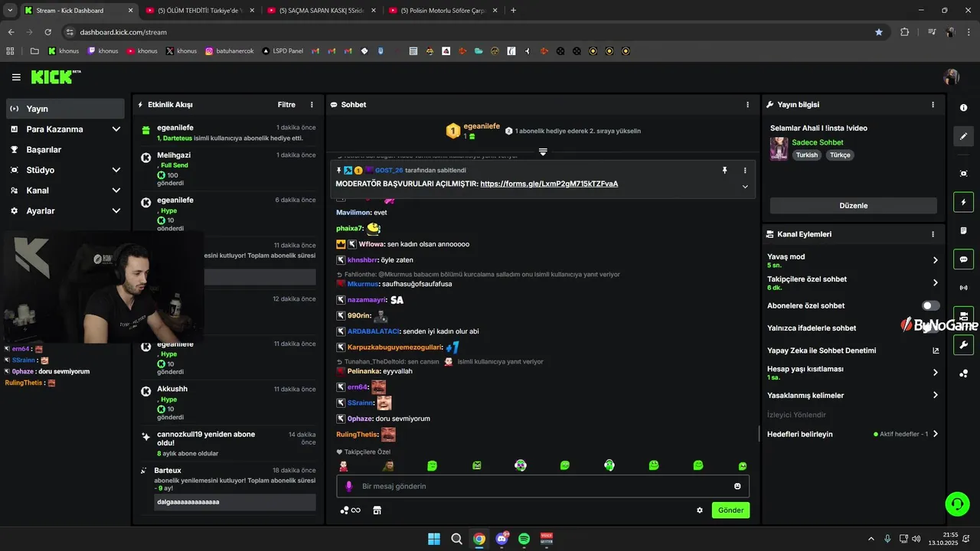Open Hesap yaşı kısıtlaması settings arrow
Viewport: 980px width, 551px height.
pyautogui.click(x=935, y=373)
